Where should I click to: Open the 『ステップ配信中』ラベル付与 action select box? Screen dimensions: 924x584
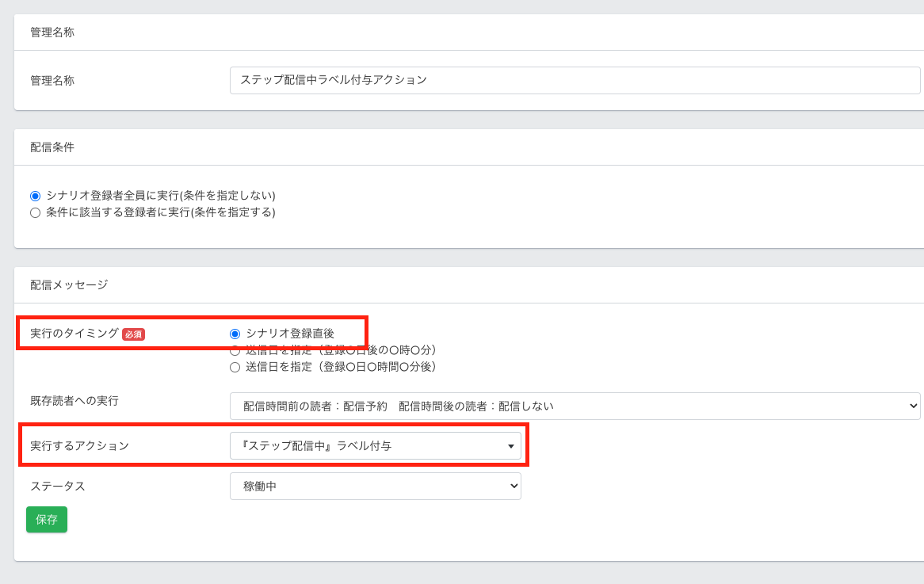point(375,446)
